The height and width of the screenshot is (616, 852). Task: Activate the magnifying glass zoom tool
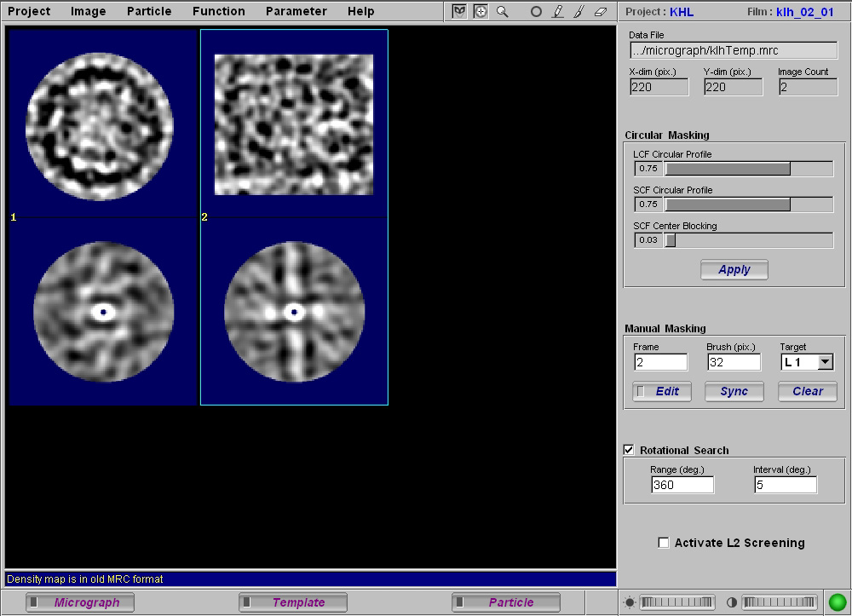(x=503, y=12)
